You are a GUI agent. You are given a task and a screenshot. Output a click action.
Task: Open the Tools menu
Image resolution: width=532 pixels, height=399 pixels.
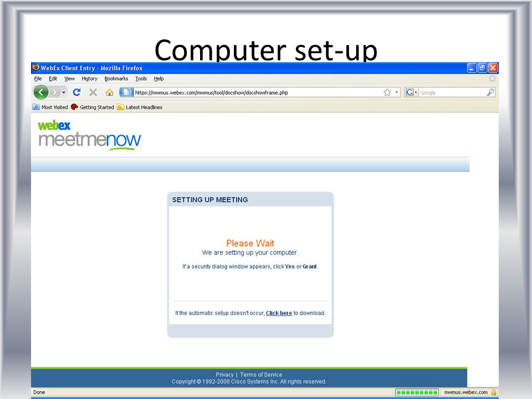(141, 79)
